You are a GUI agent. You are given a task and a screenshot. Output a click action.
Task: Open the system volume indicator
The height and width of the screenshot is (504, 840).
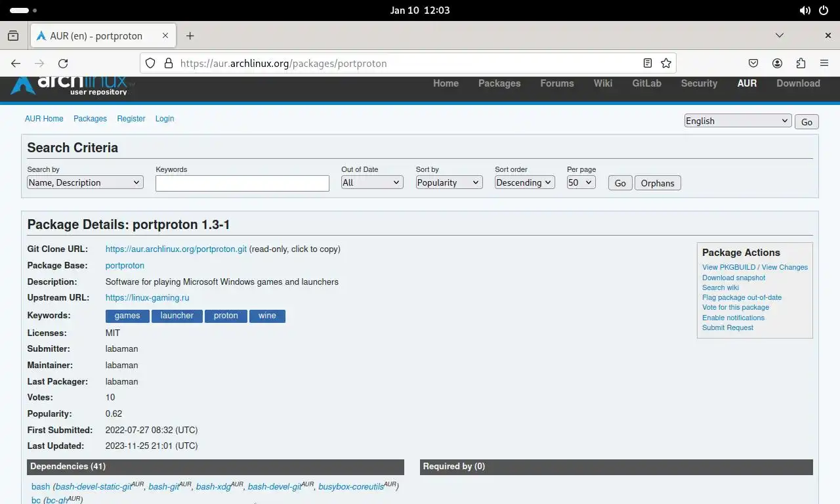(x=805, y=10)
